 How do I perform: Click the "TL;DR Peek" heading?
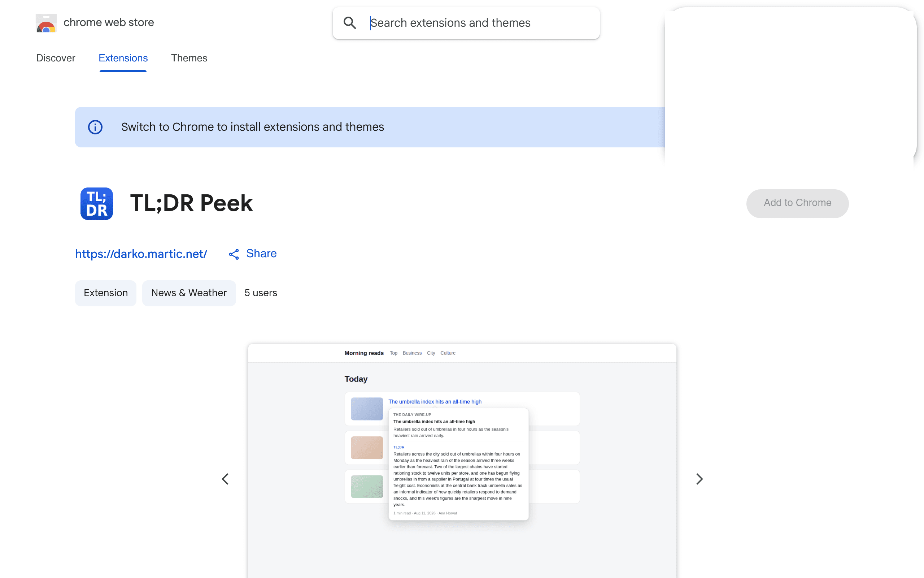[191, 203]
